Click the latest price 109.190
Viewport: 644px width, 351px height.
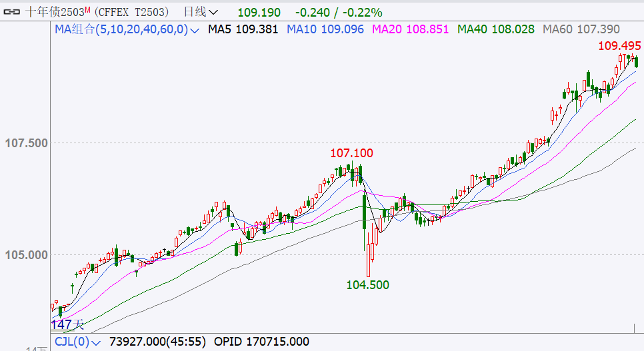point(259,13)
